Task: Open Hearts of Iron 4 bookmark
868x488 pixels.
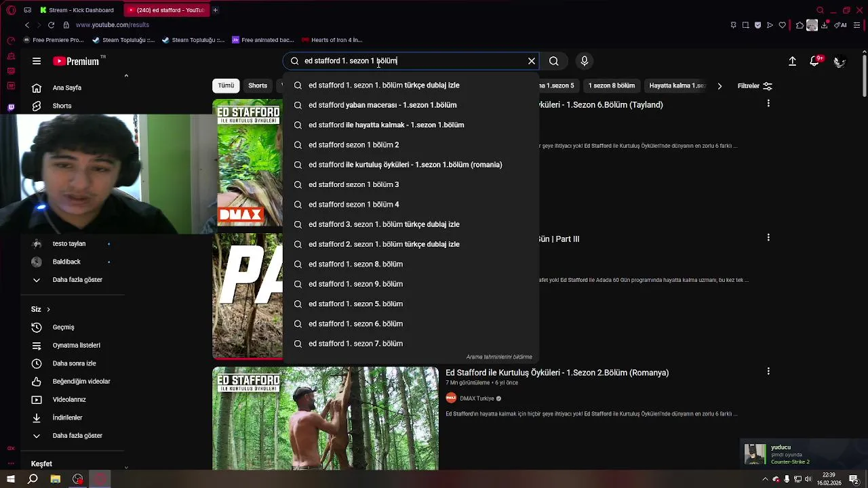Action: 332,40
